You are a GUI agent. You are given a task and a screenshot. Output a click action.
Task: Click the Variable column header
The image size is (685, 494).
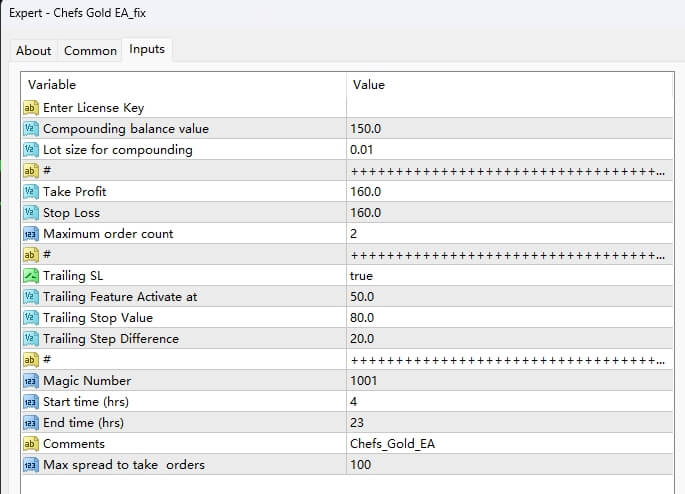[52, 85]
